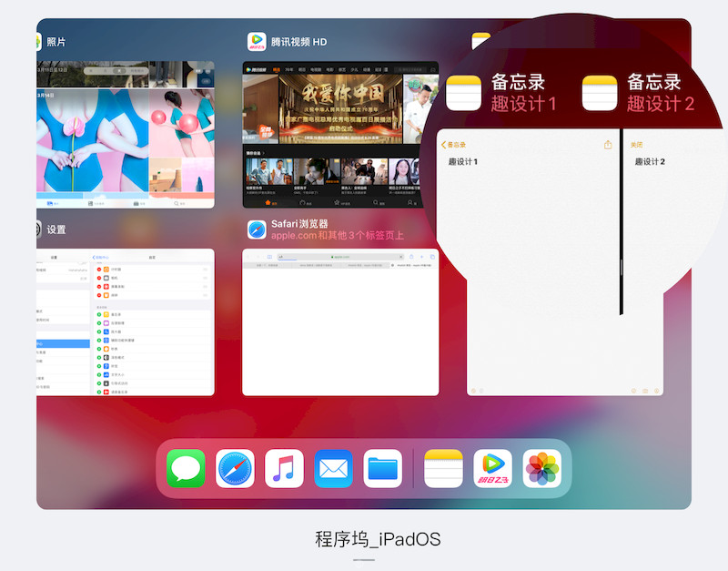Tap Tencent Video VIP star tab icon
Screen dimensions: 728x571
pos(337,202)
